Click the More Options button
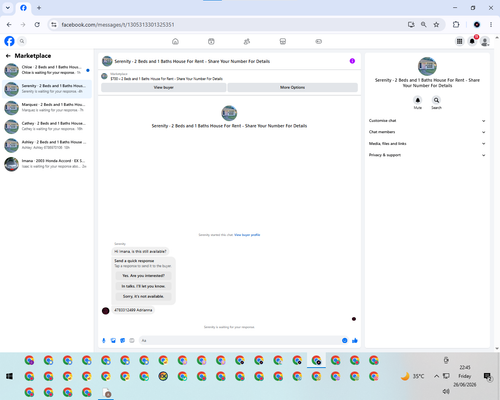The height and width of the screenshot is (400, 500). click(293, 87)
